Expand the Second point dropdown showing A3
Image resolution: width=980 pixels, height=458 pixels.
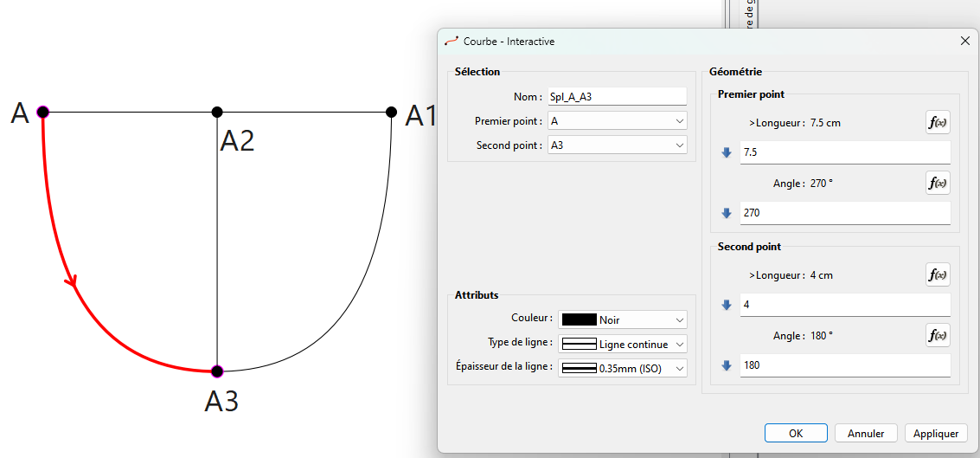[618, 145]
